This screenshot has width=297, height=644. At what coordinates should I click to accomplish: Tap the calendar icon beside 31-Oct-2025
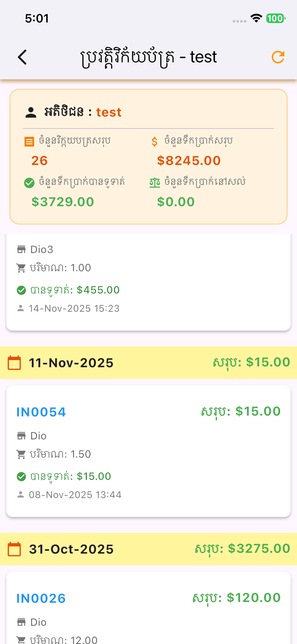coord(14,549)
